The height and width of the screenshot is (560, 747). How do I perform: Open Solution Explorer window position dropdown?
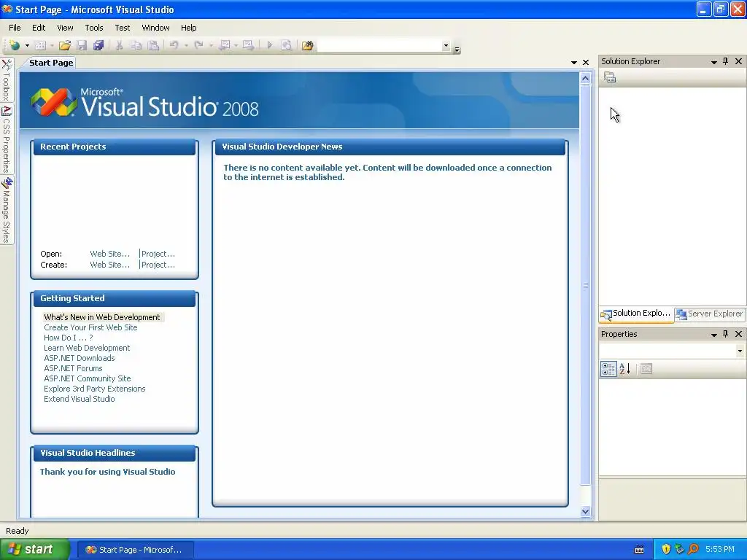[x=713, y=61]
